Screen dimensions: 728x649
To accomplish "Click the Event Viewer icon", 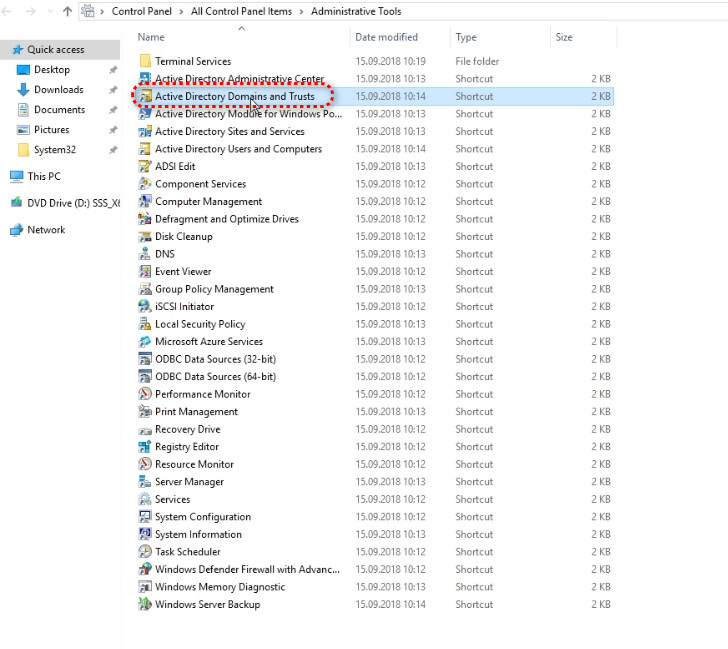I will tap(145, 272).
